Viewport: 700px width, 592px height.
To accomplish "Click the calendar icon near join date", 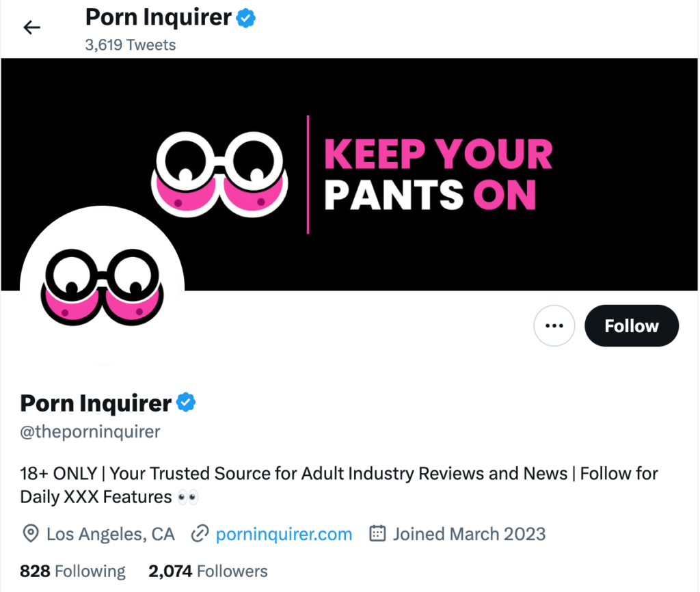I will (377, 534).
